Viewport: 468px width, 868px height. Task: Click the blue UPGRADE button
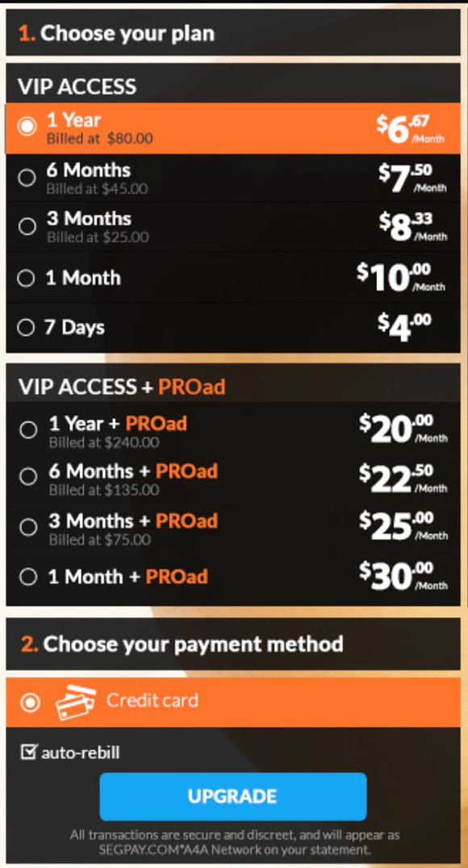click(233, 797)
